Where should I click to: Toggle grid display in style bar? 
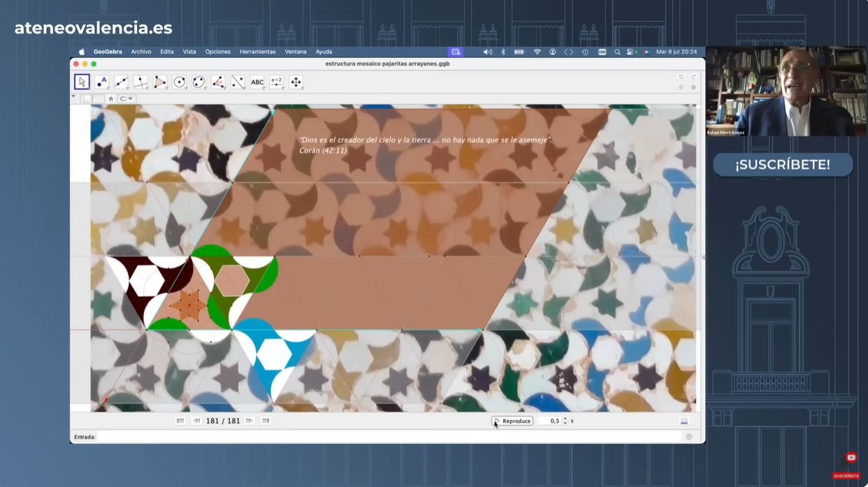(x=97, y=99)
